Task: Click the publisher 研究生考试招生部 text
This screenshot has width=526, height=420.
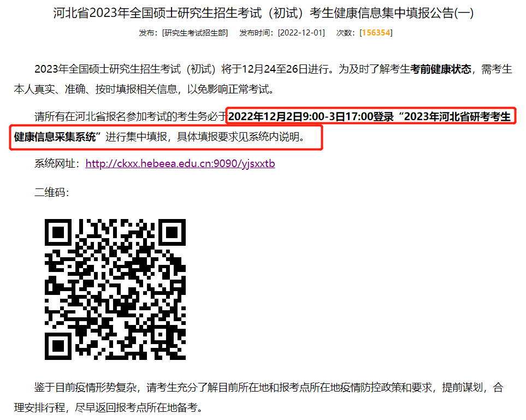Action: pyautogui.click(x=195, y=33)
